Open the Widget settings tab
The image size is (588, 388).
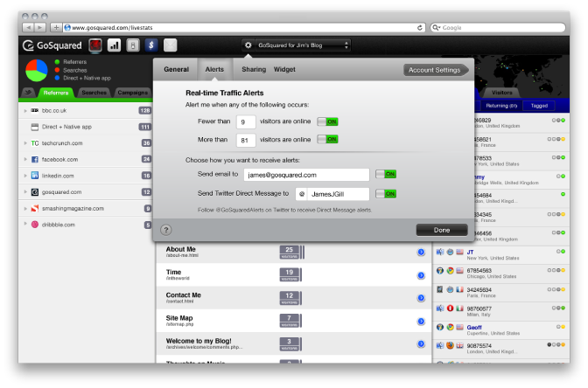click(284, 69)
